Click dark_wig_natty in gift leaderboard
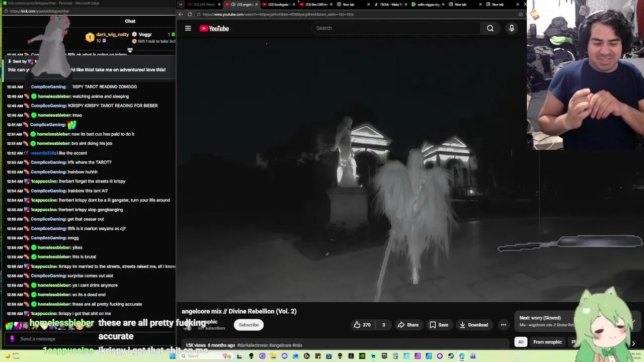 pos(112,35)
